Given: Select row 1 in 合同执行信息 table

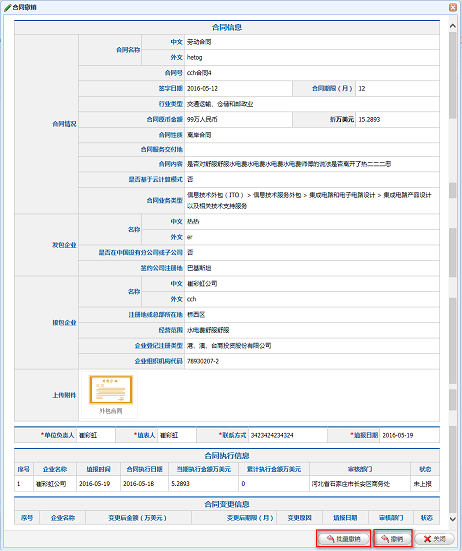Looking at the screenshot, I should (x=227, y=484).
